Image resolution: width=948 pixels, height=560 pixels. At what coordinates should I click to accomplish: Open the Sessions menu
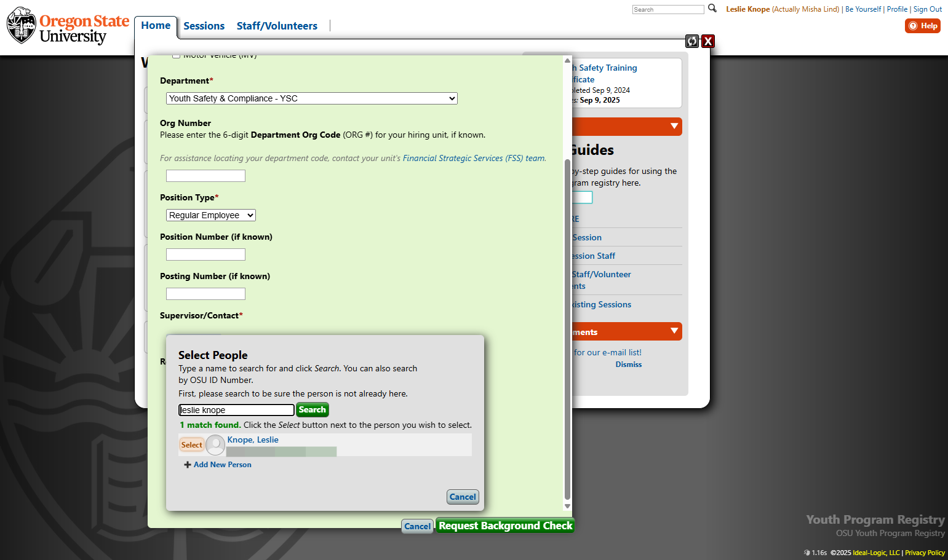click(204, 26)
